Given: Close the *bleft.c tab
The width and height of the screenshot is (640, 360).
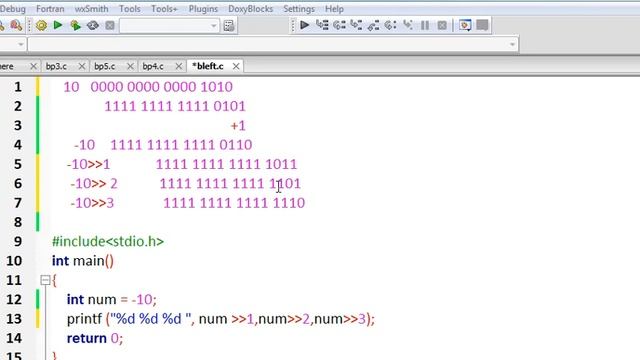Looking at the screenshot, I should 236,66.
